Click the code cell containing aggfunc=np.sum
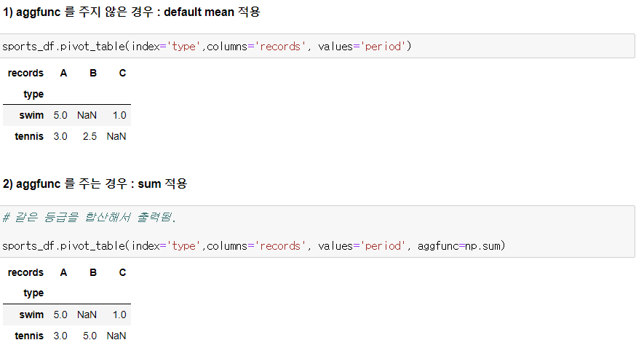644x348 pixels. [x=317, y=232]
